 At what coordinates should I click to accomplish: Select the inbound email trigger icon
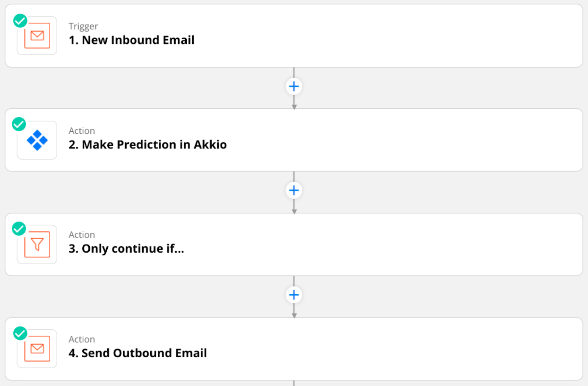(37, 36)
